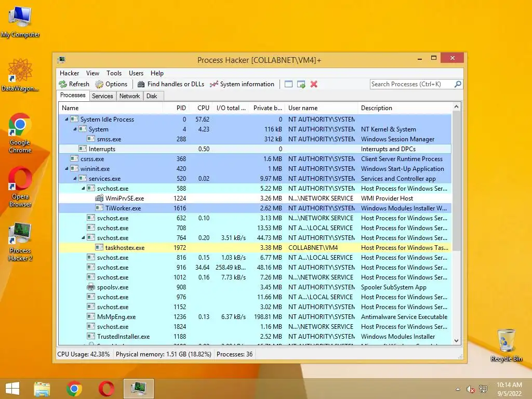Collapse the services.exe tree node
532x399 pixels.
[75, 179]
